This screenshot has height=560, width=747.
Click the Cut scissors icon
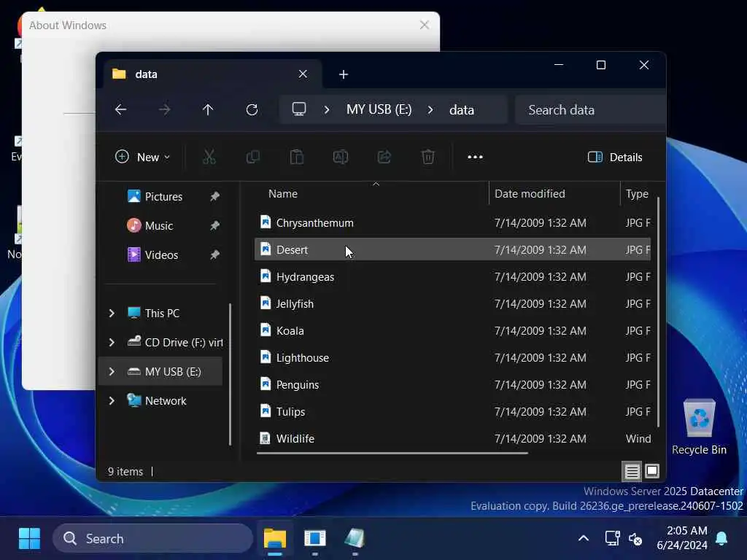(209, 157)
